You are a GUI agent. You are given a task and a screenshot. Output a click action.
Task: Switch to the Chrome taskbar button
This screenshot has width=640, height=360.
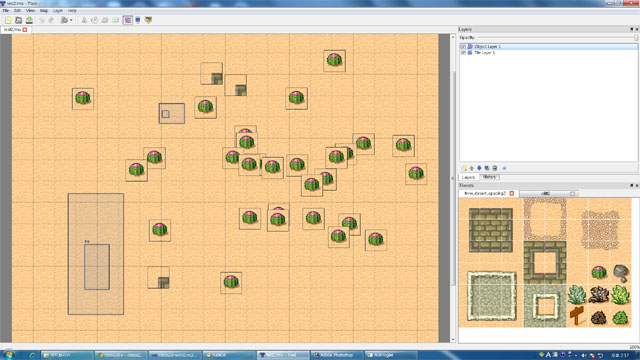coord(121,355)
